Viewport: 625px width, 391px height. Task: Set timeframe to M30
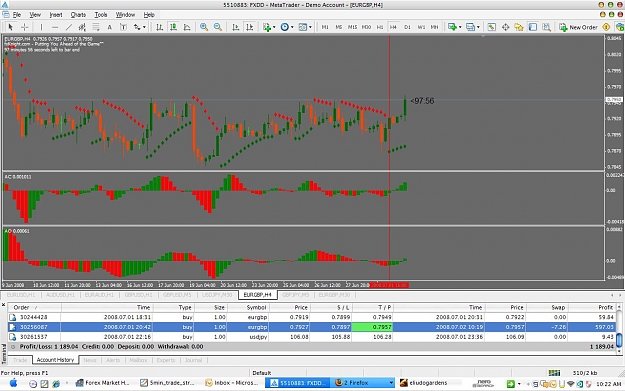[366, 27]
